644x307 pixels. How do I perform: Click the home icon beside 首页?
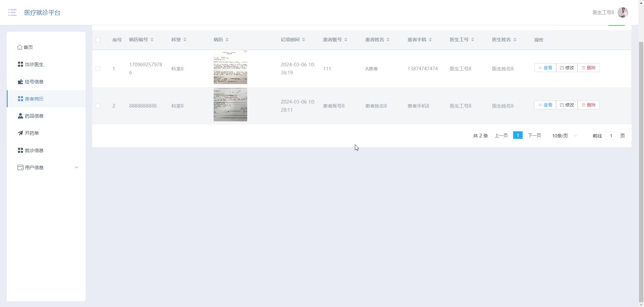click(20, 47)
